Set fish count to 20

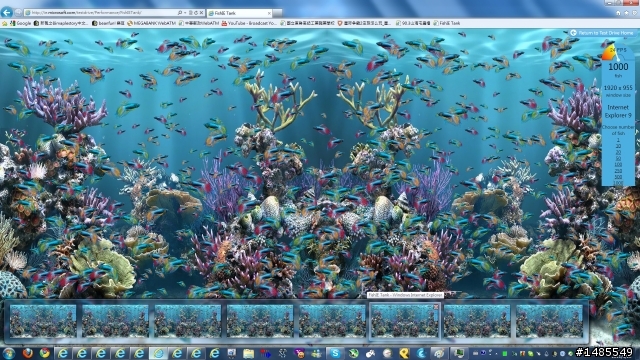pyautogui.click(x=618, y=152)
